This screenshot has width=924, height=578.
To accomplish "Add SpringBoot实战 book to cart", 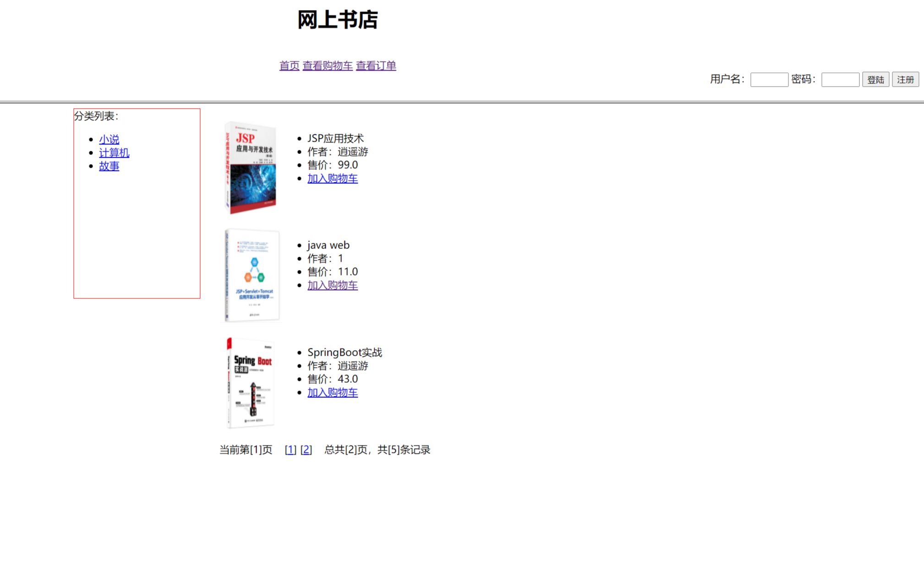I will pos(332,392).
